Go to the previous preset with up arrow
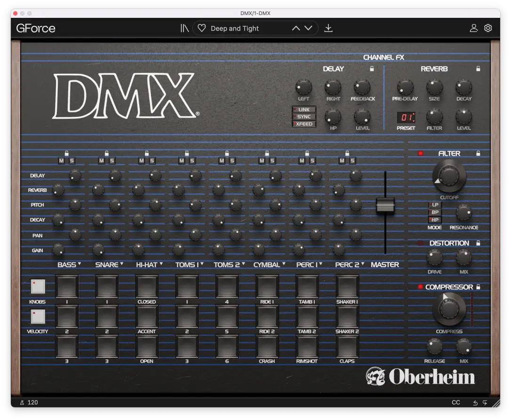Image resolution: width=511 pixels, height=420 pixels. 296,28
